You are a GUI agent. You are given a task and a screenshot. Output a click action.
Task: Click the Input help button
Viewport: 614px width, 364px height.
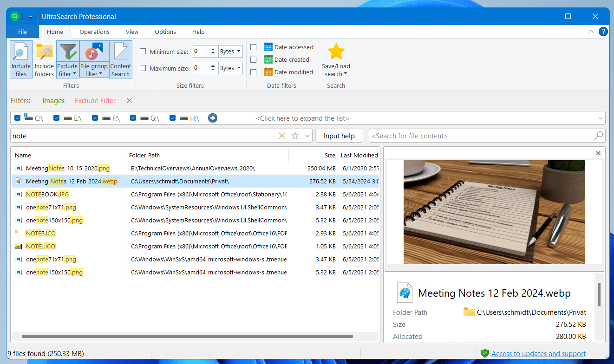[339, 136]
